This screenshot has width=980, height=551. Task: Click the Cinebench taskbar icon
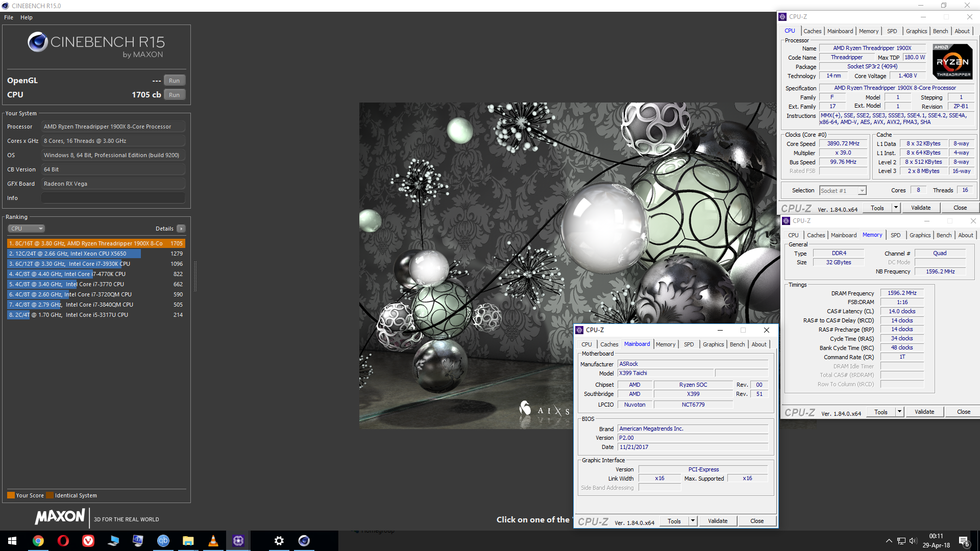click(x=304, y=541)
